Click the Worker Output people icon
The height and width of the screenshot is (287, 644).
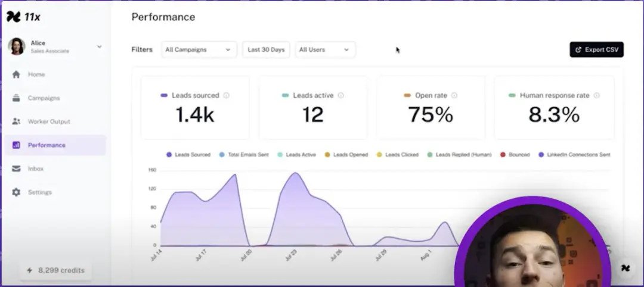point(16,121)
